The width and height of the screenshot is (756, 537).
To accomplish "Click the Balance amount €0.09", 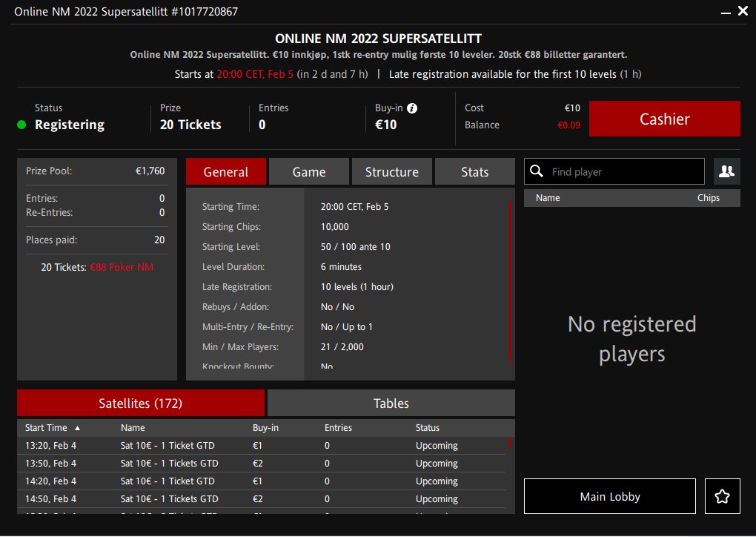I will click(569, 125).
